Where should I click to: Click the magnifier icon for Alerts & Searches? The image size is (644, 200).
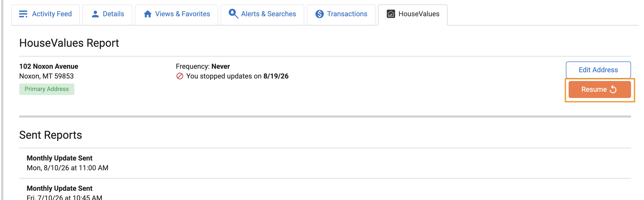pyautogui.click(x=233, y=13)
